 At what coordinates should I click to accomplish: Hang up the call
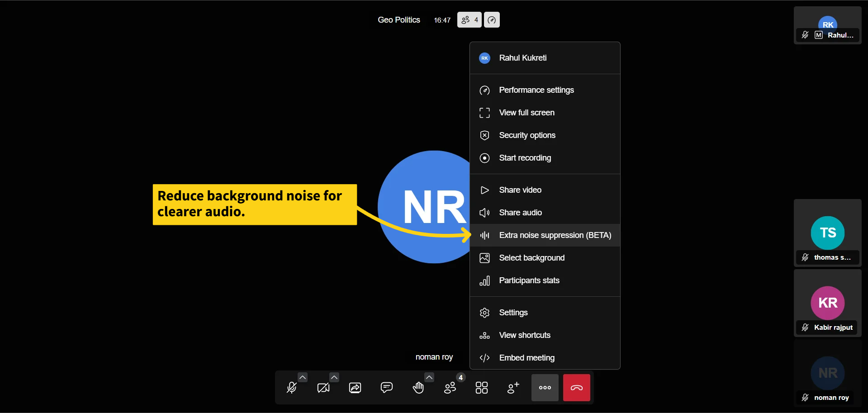pyautogui.click(x=577, y=388)
